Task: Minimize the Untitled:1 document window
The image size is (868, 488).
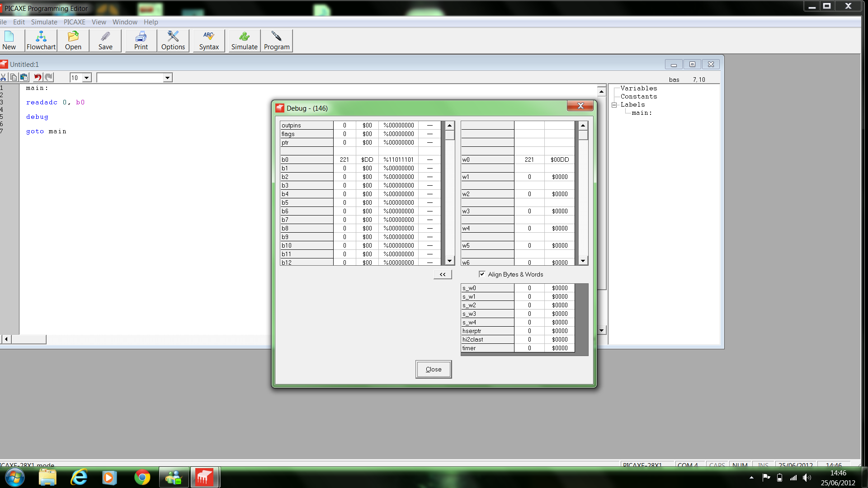Action: (674, 64)
